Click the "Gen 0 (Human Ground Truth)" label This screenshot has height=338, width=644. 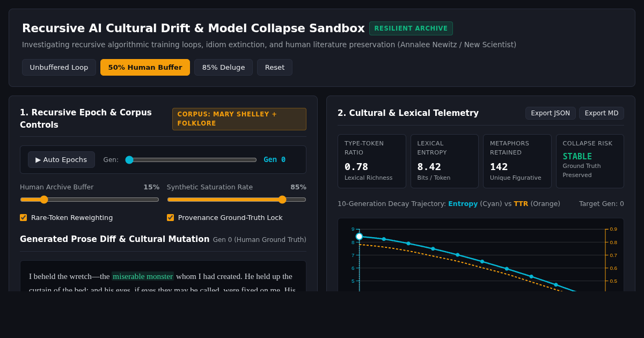260,240
